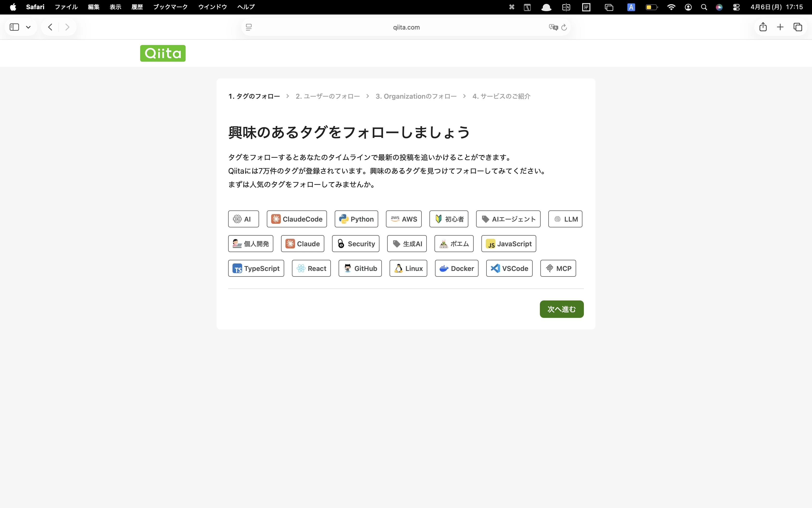
Task: Follow the VSCode tag
Action: click(509, 269)
